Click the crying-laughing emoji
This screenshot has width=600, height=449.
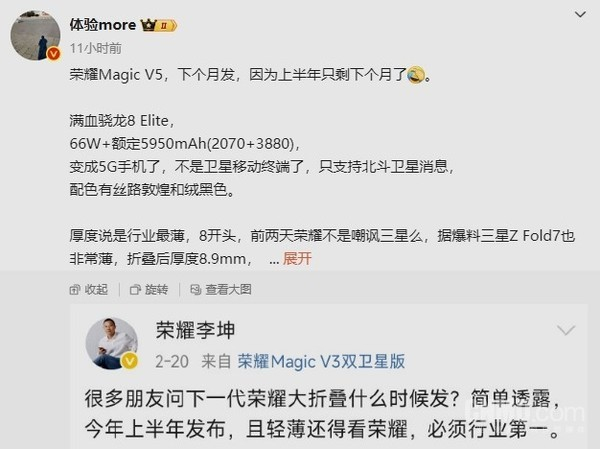416,74
